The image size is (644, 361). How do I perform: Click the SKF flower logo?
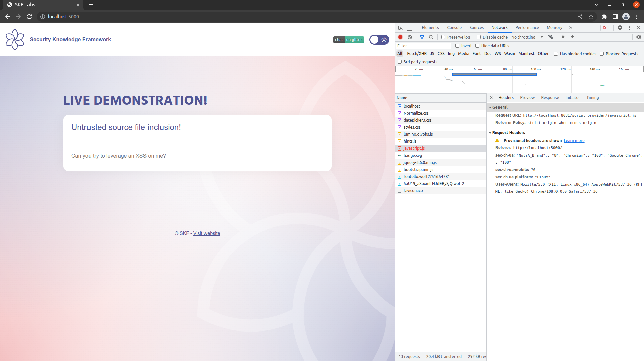click(15, 39)
